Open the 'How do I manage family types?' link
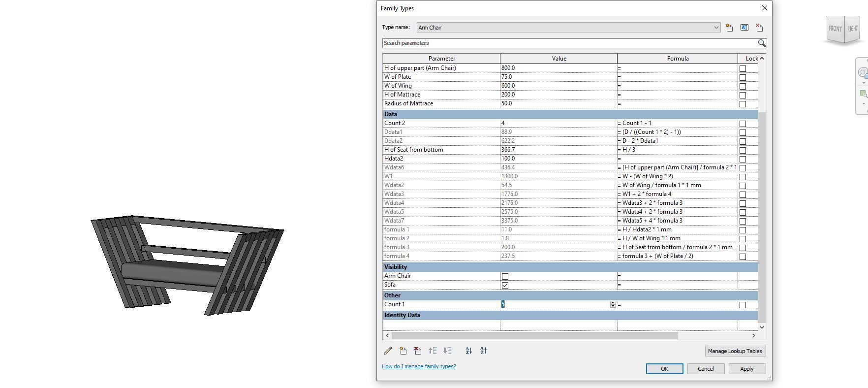868x388 pixels. (x=419, y=367)
